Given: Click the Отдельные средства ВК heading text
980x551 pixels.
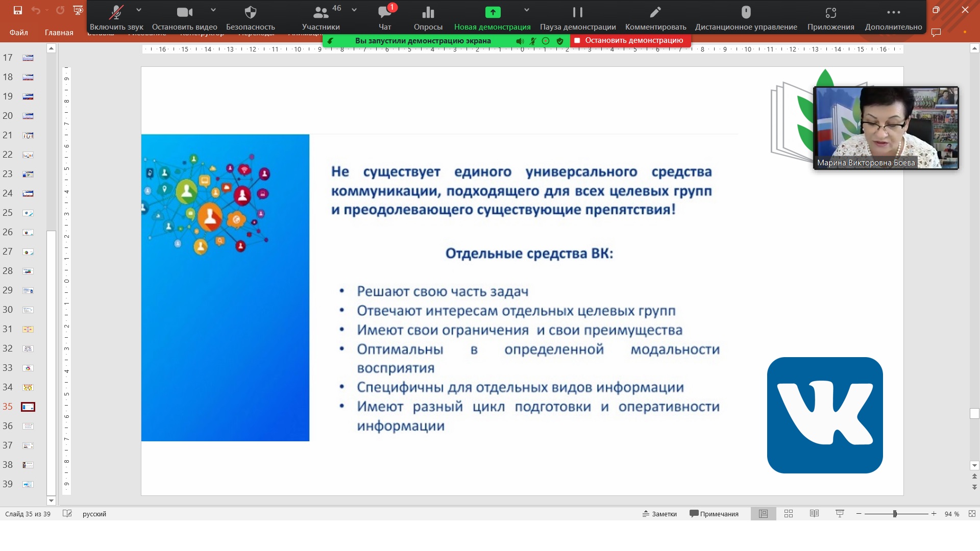Looking at the screenshot, I should coord(529,254).
